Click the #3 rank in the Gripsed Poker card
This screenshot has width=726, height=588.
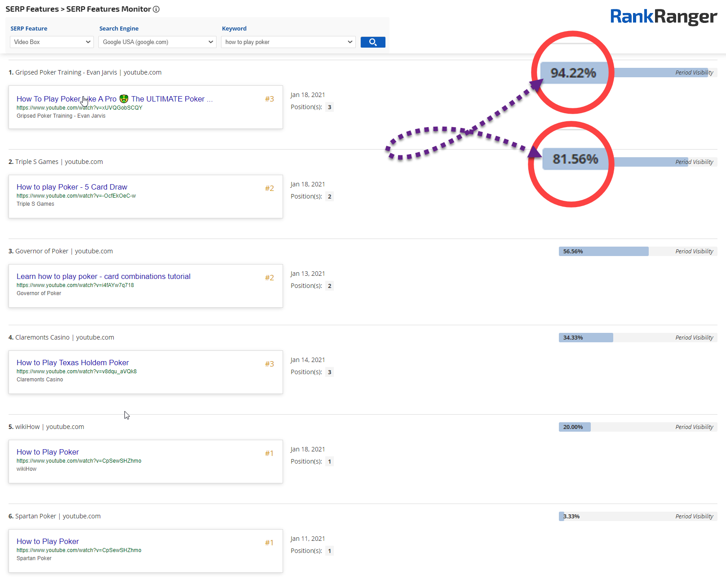click(269, 99)
